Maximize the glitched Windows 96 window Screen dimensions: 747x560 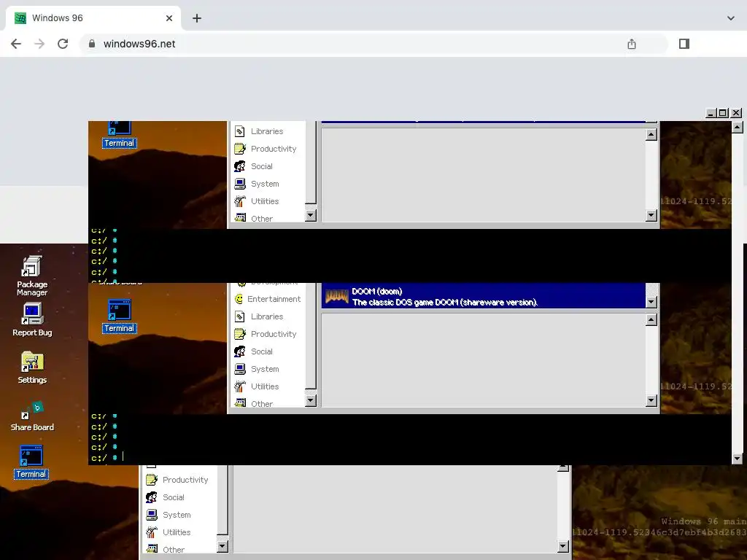(x=723, y=113)
